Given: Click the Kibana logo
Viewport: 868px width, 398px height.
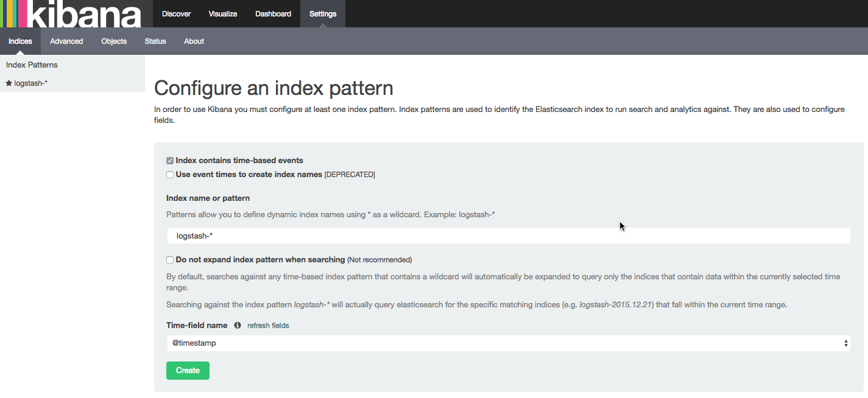Looking at the screenshot, I should [71, 14].
